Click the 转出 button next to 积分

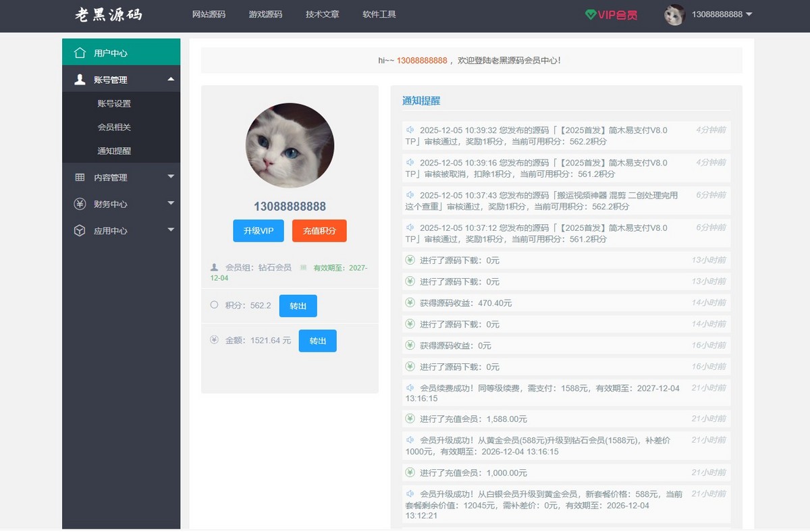298,305
